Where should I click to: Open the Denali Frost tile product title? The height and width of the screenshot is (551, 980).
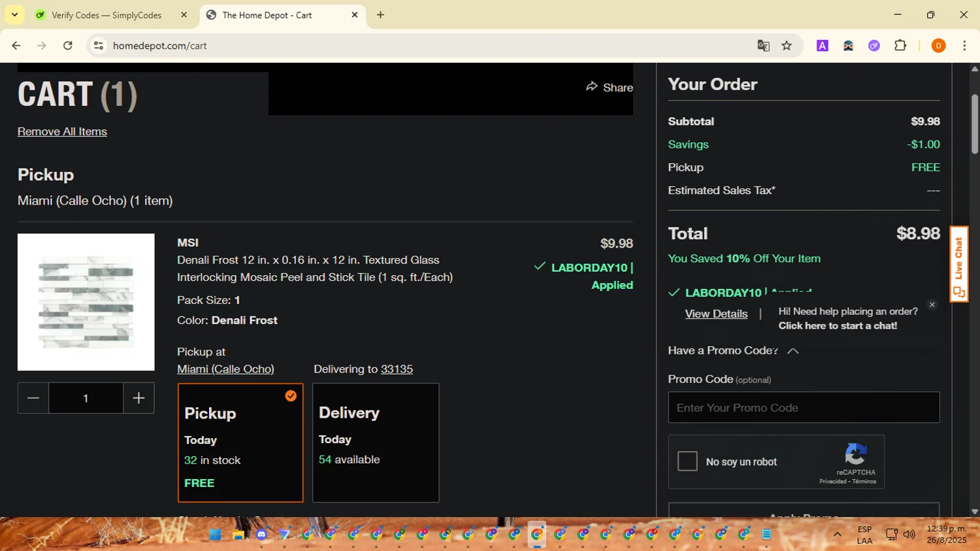click(315, 269)
